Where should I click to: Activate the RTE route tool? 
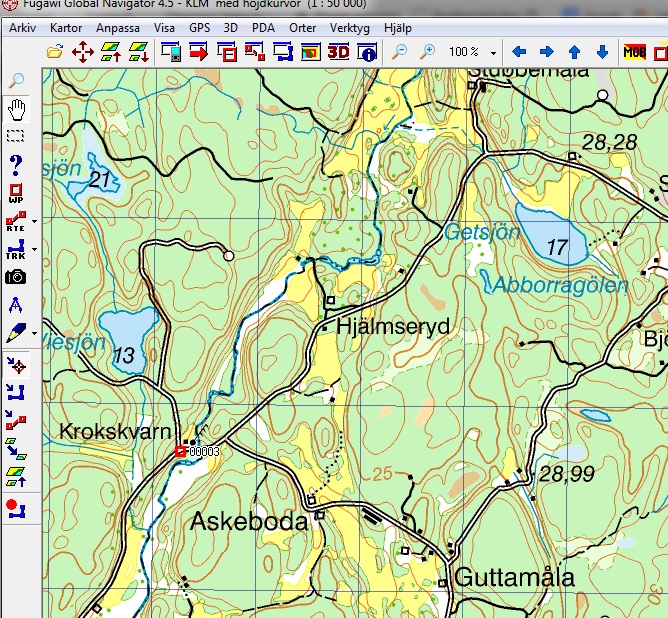pos(16,221)
